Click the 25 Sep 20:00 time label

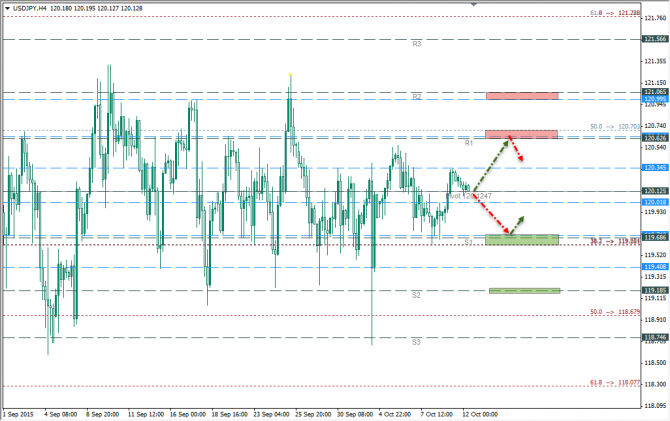pos(313,414)
